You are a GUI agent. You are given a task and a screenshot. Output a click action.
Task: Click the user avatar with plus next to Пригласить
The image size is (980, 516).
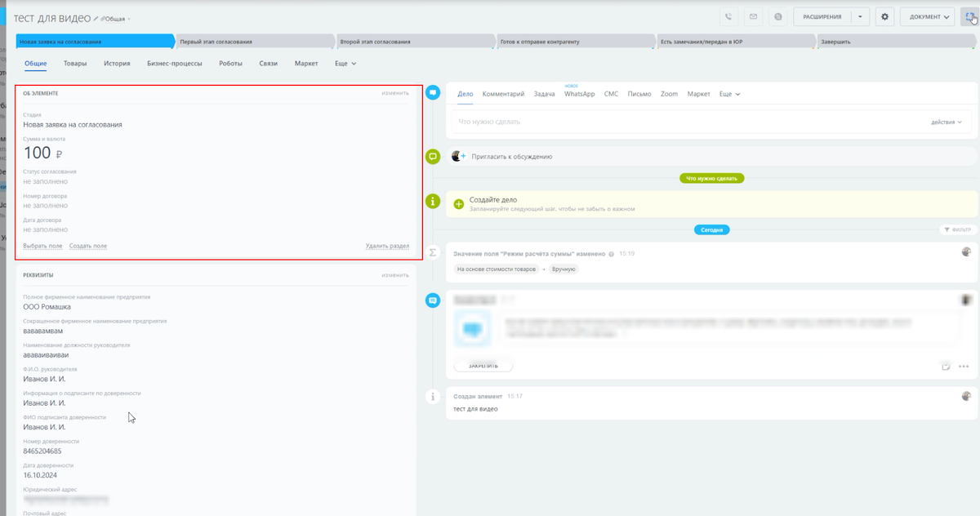tap(459, 156)
